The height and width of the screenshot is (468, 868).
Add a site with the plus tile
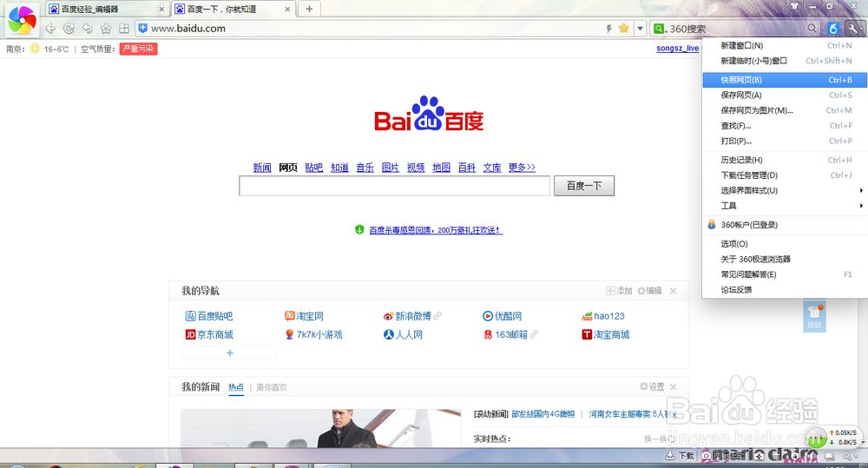(x=230, y=353)
